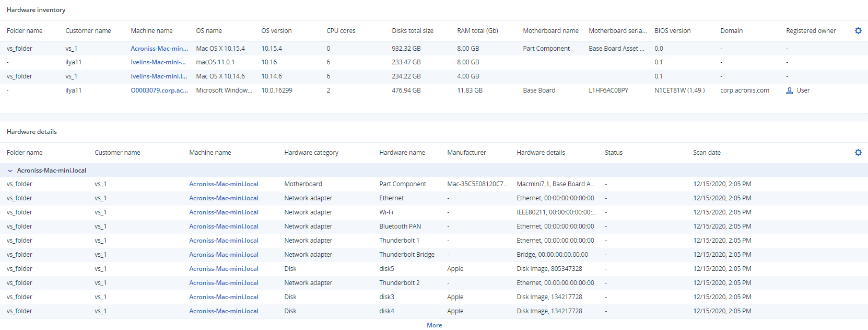Sort by the Scan date column header

point(706,153)
